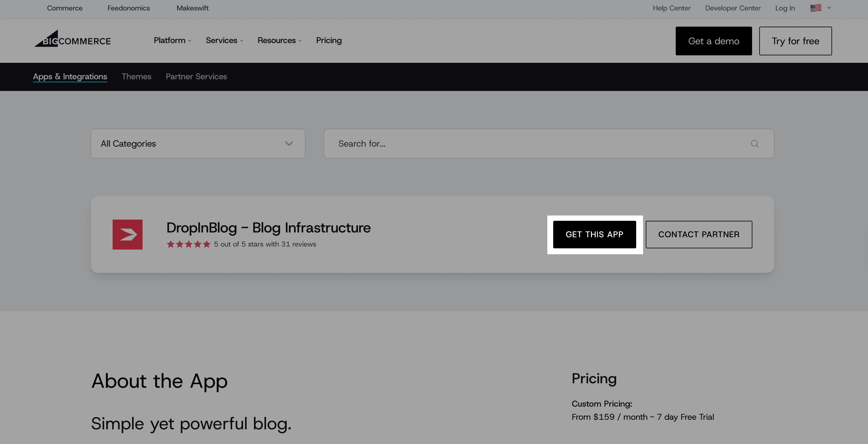Click the US flag language icon
The width and height of the screenshot is (868, 444).
pyautogui.click(x=816, y=8)
